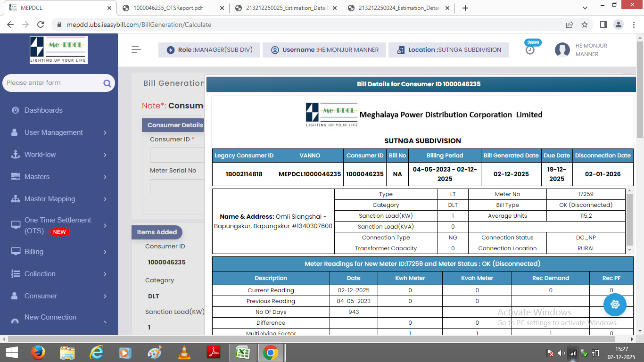This screenshot has height=362, width=644.
Task: Click the hamburger menu toggle icon
Action: coord(136,49)
